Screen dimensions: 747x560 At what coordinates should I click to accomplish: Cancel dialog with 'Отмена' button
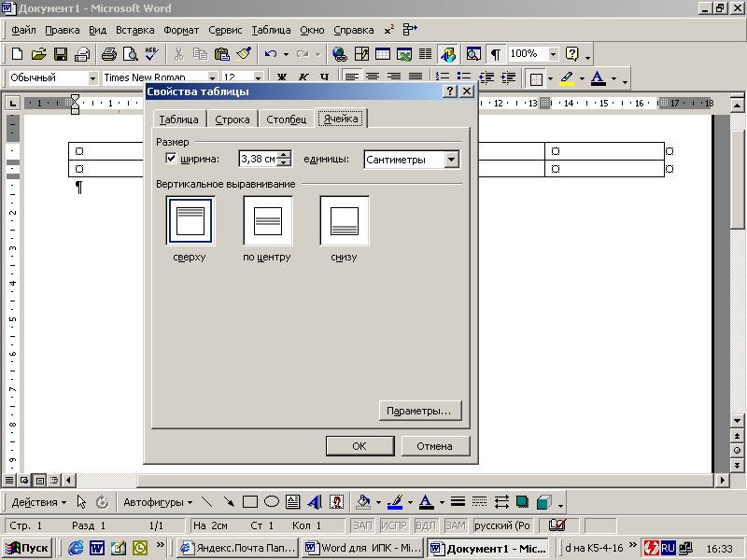point(435,446)
